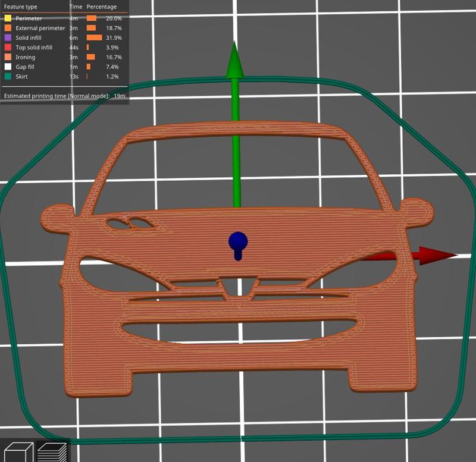
Task: Click the white Gap fill swatch
Action: 8,67
